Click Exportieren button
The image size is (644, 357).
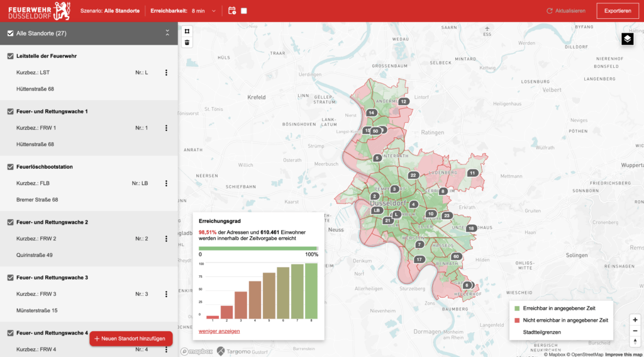pos(618,11)
